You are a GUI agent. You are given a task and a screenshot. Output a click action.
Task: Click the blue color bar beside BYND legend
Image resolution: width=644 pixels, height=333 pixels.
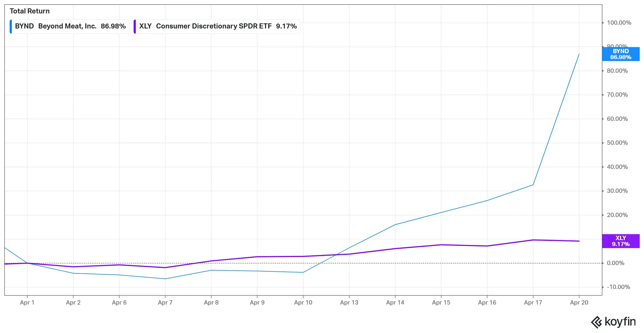tap(11, 26)
